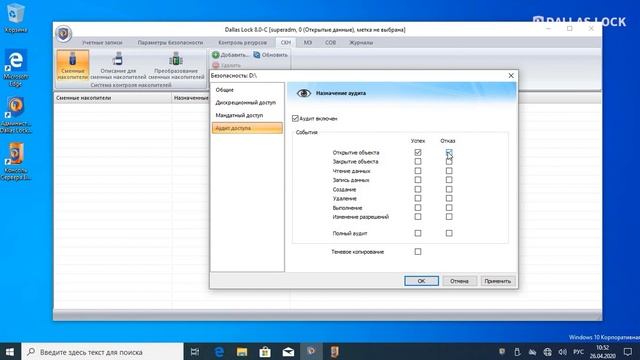This screenshot has width=640, height=360.
Task: Check Успех for Выполнение
Action: tap(418, 208)
